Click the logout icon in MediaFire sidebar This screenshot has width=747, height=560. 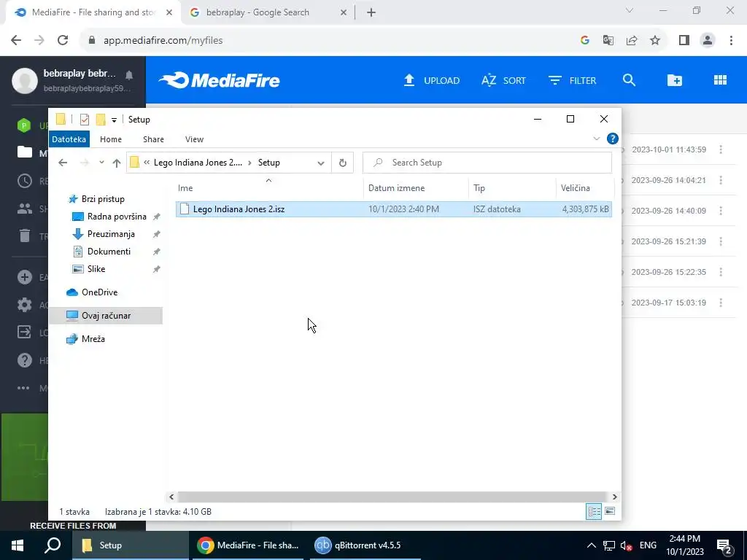click(24, 332)
